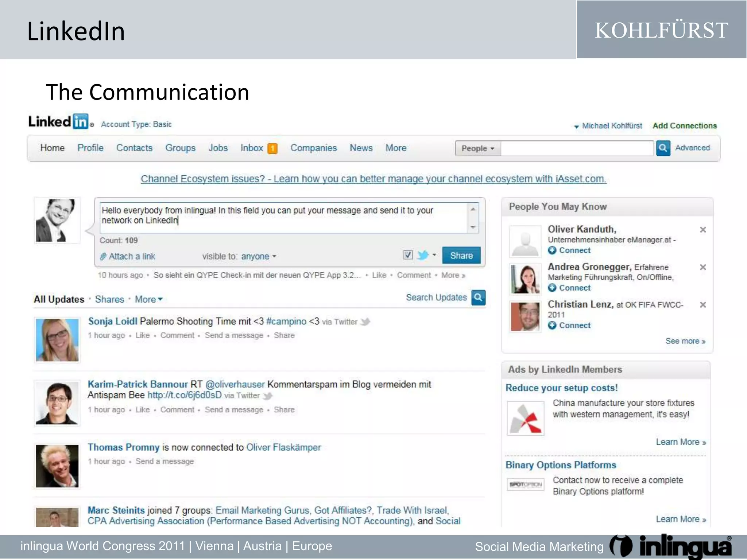
Task: Click the Channel Ecosystem issues ad link
Action: click(373, 179)
